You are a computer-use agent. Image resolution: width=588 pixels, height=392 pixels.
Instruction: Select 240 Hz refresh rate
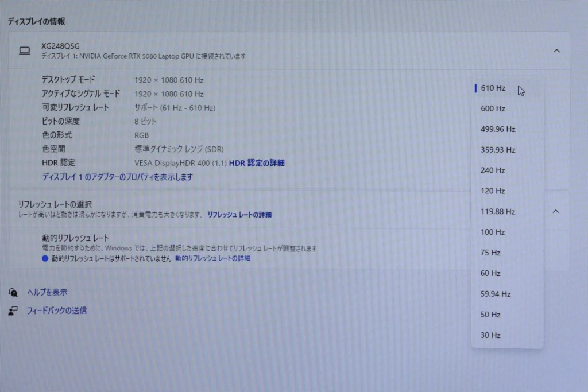(493, 170)
